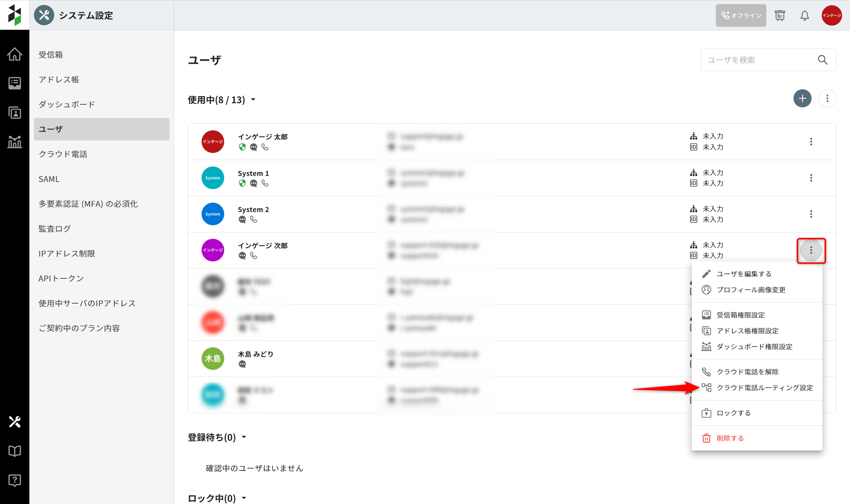Toggle the オフライン phone status button
The height and width of the screenshot is (504, 850).
740,15
